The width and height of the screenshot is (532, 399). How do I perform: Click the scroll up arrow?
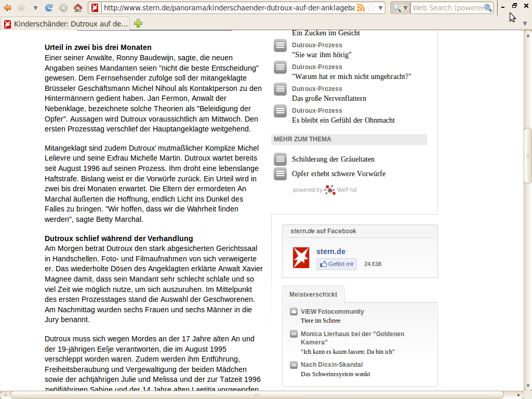528,35
